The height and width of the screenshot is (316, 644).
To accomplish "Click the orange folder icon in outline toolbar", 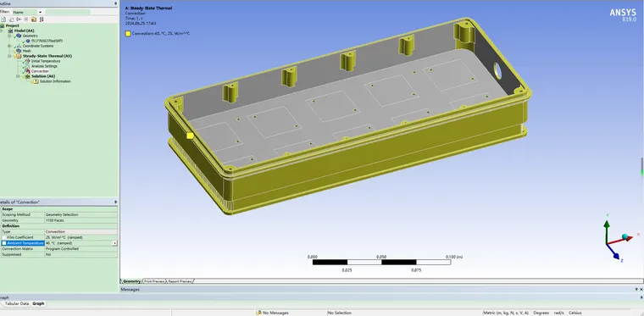I will click(x=34, y=19).
